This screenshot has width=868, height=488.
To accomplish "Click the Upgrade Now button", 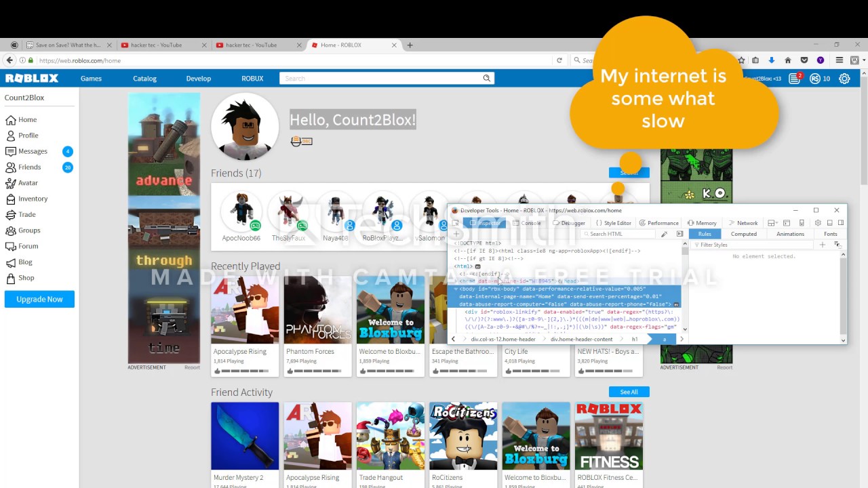I will click(x=39, y=299).
